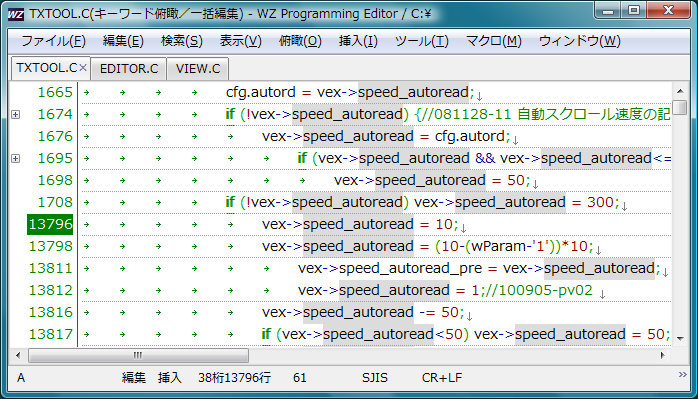Open the 検索(S) menu
This screenshot has height=399, width=698.
pos(182,41)
